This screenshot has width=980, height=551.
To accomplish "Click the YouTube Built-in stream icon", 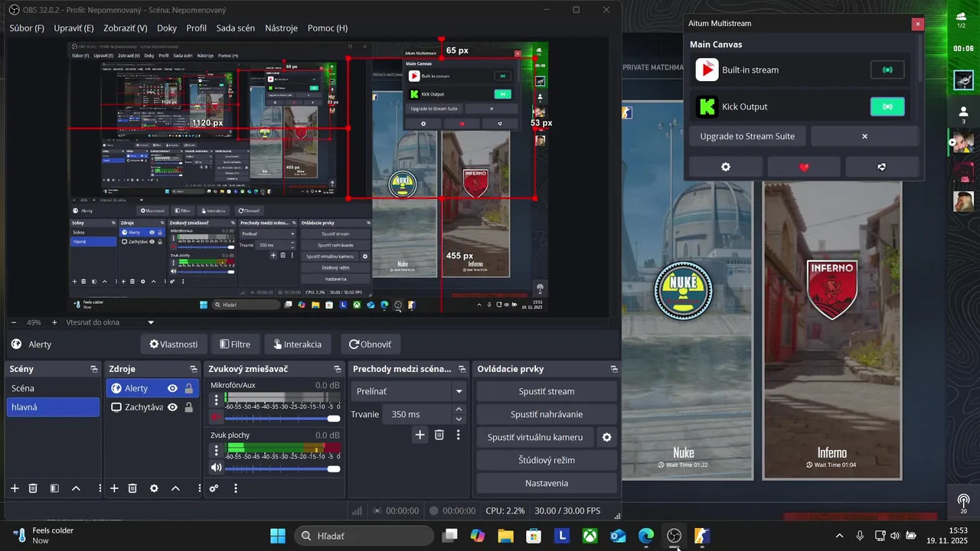I will coord(707,70).
